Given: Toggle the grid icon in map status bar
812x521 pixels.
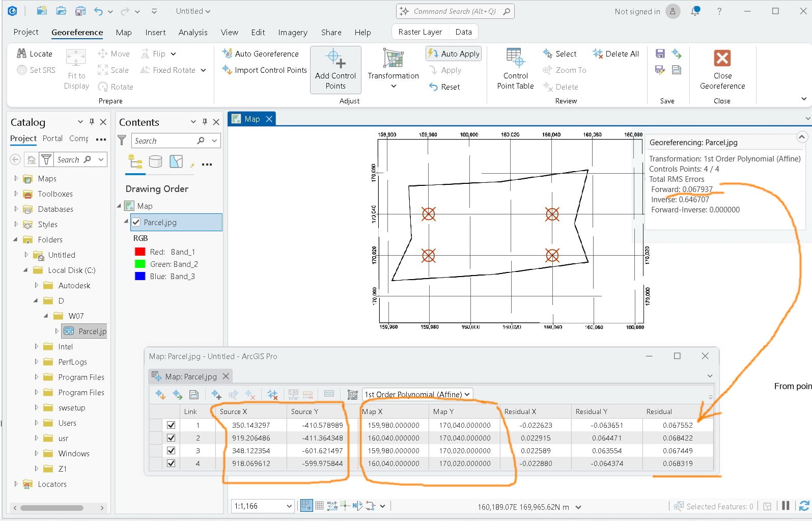Looking at the screenshot, I should [319, 506].
